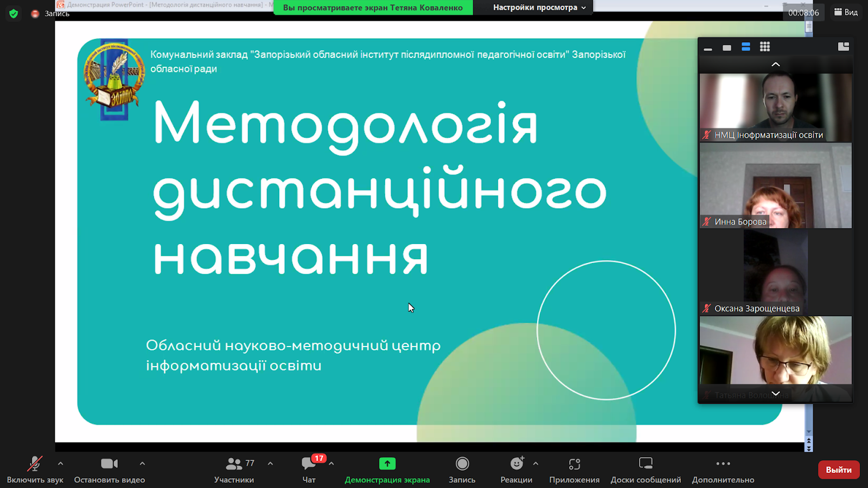Click PowerPoint next slide double-arrow
868x488 pixels.
(x=809, y=448)
